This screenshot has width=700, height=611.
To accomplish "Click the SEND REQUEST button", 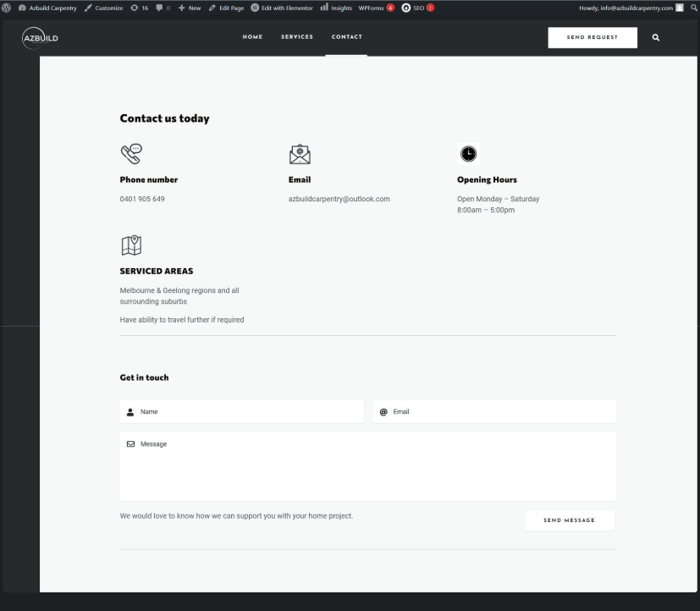I will (593, 37).
